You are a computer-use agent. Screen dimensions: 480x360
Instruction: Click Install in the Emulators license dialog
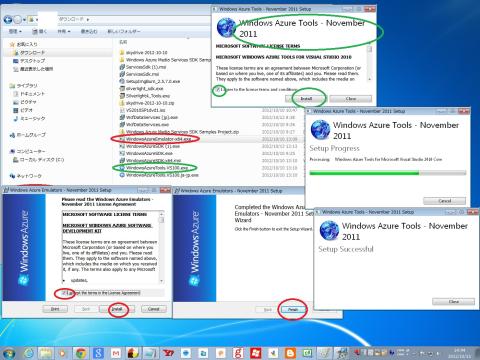[x=117, y=309]
